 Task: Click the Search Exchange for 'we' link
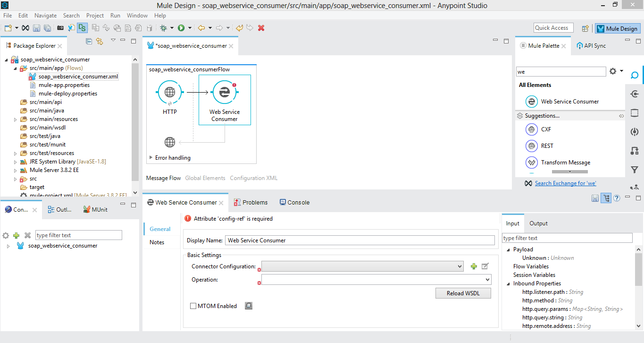coord(565,183)
